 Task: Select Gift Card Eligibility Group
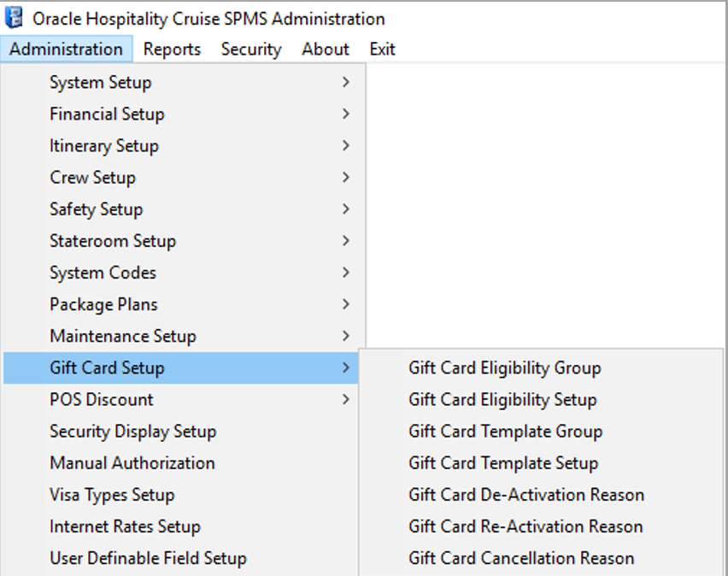click(541, 367)
